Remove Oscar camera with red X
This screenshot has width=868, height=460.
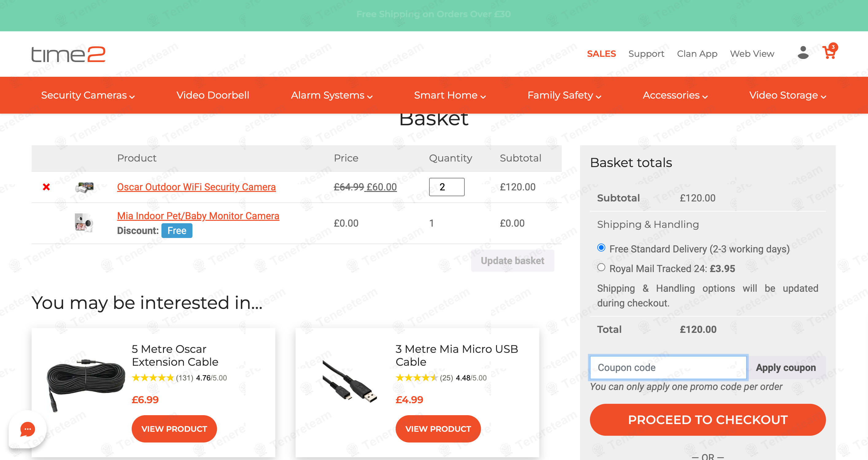tap(47, 187)
